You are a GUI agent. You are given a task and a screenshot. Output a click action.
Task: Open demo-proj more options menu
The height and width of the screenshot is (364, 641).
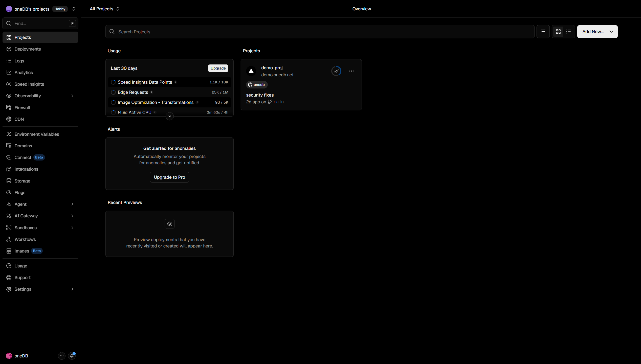[x=351, y=71]
